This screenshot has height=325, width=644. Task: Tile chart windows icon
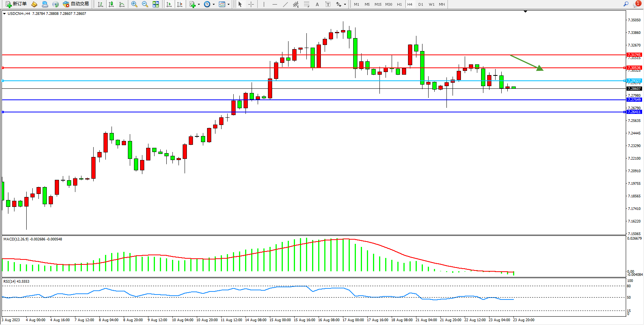(156, 4)
